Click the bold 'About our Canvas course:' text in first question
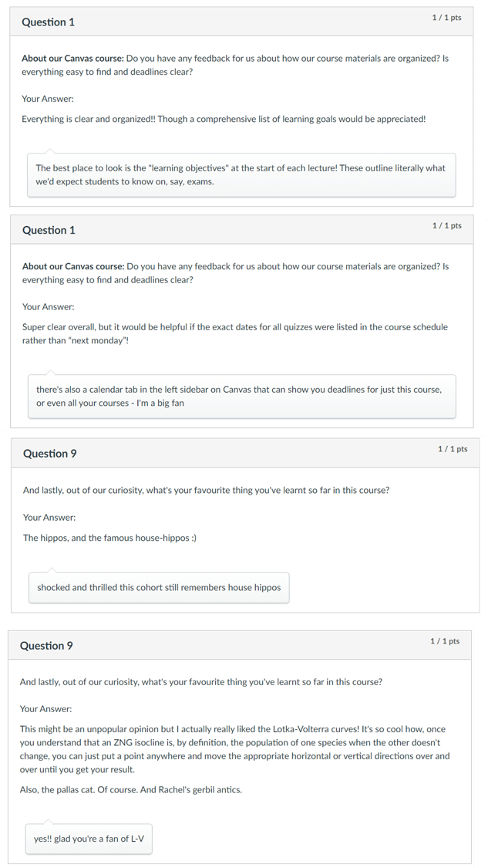 tap(72, 58)
